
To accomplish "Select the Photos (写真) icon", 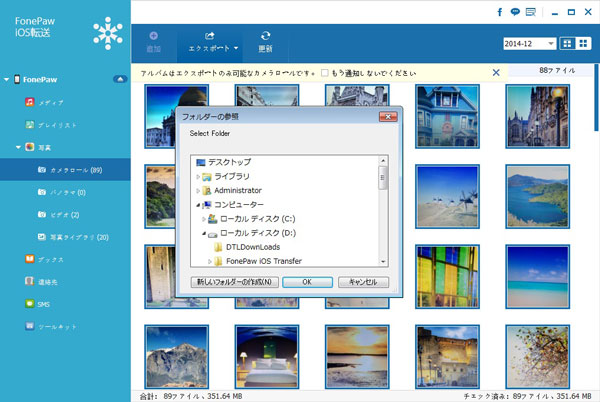I will point(30,147).
